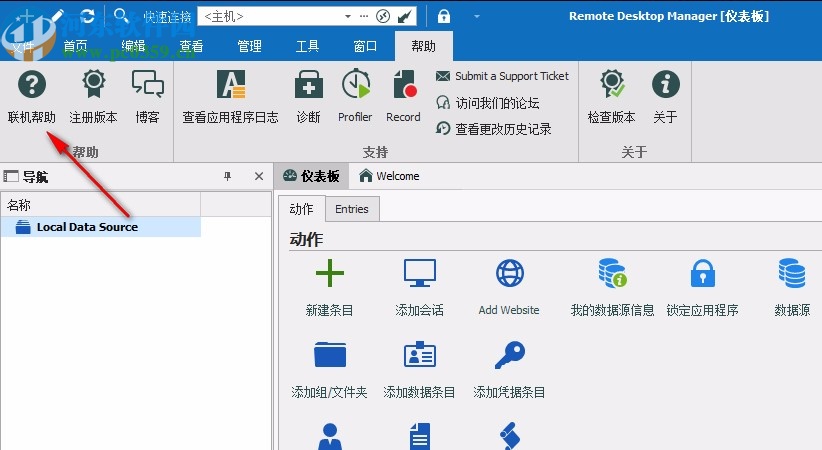The height and width of the screenshot is (450, 822).
Task: Click the refresh icon in title bar
Action: [x=88, y=16]
